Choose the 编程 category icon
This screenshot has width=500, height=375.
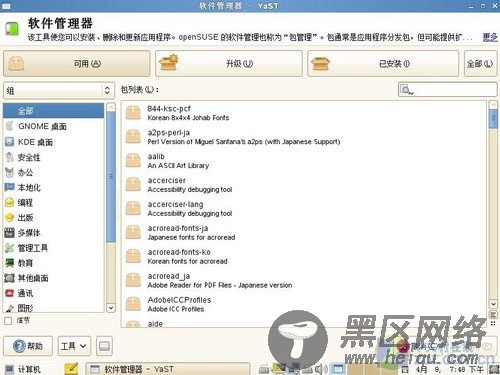9,202
